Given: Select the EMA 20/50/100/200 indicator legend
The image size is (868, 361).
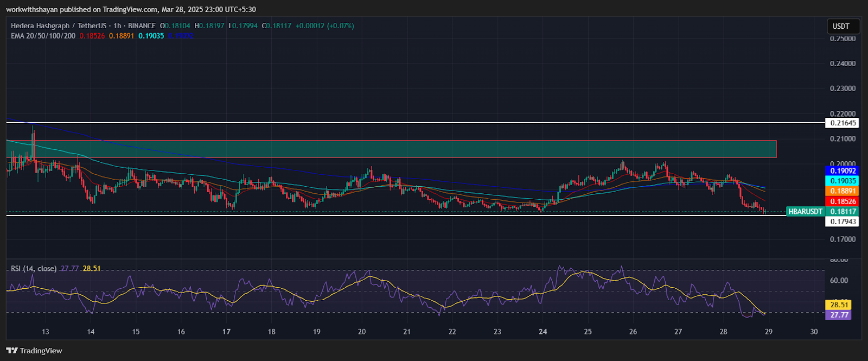Looking at the screenshot, I should click(43, 36).
